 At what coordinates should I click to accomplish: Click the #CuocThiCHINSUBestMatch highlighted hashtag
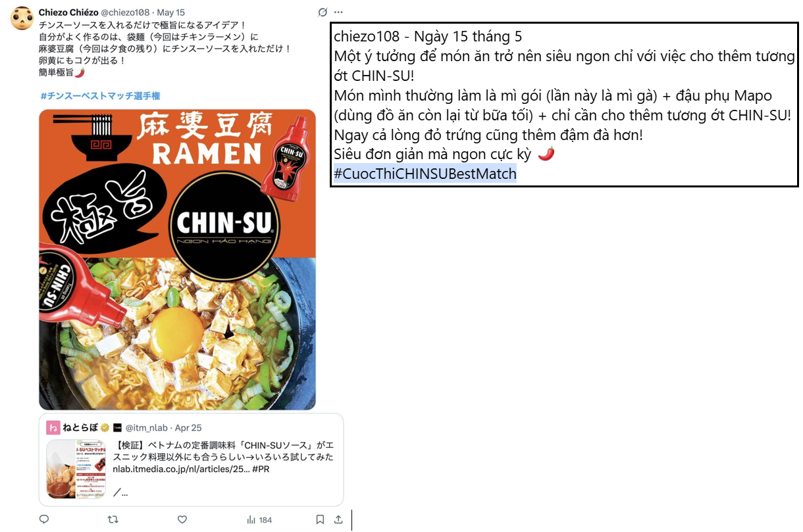425,174
